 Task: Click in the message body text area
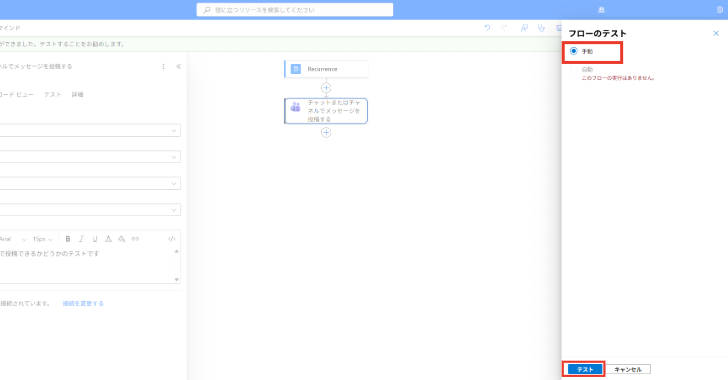pos(86,265)
